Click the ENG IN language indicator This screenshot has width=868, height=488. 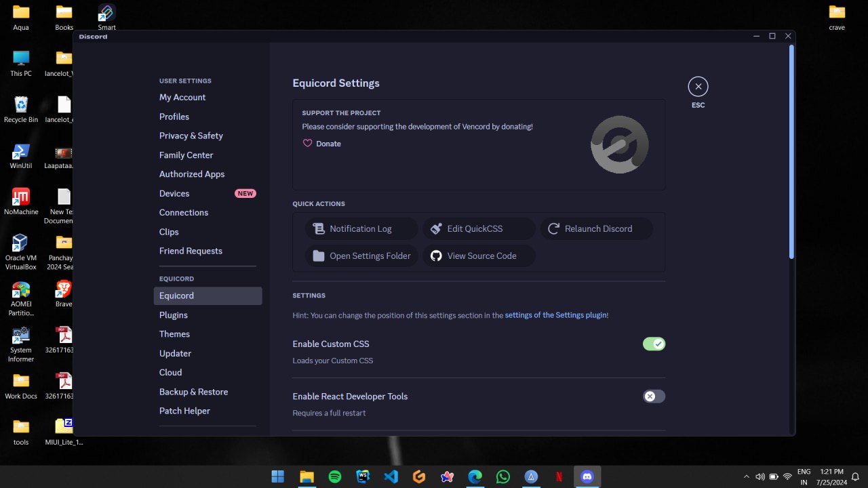point(804,476)
